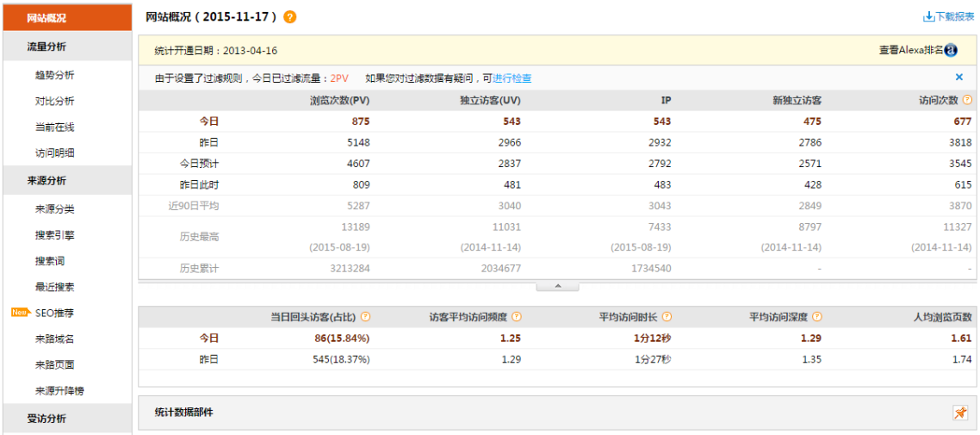Open 来源分类 in the sidebar

pos(55,209)
